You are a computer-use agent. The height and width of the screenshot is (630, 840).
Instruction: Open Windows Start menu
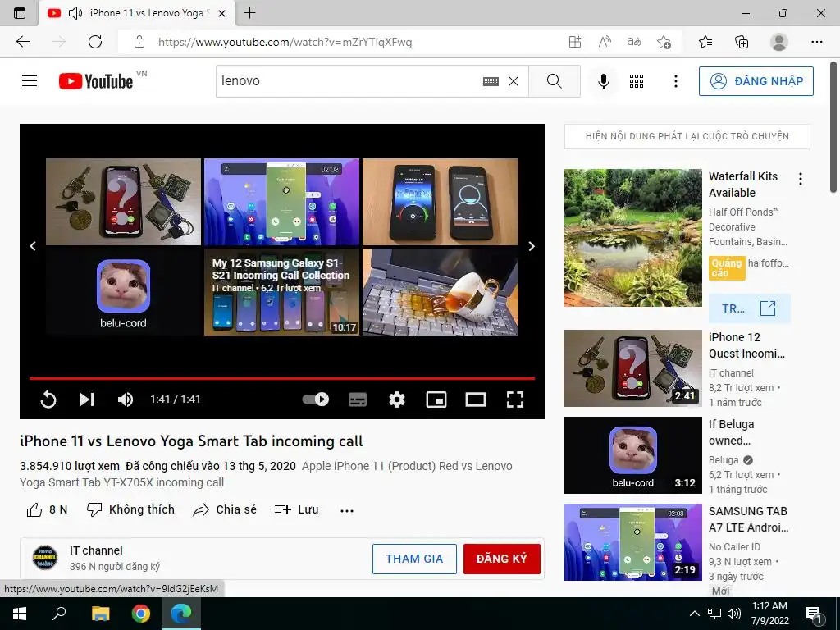coord(20,614)
